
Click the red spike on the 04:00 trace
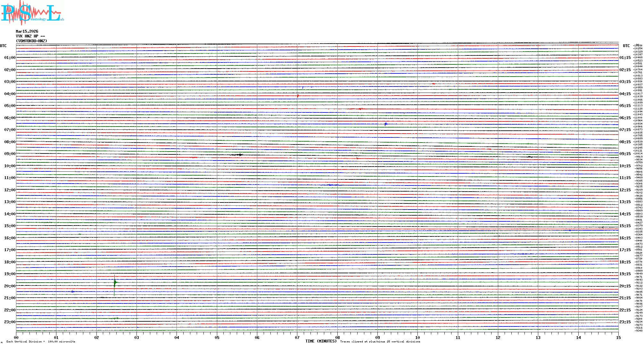(298, 96)
